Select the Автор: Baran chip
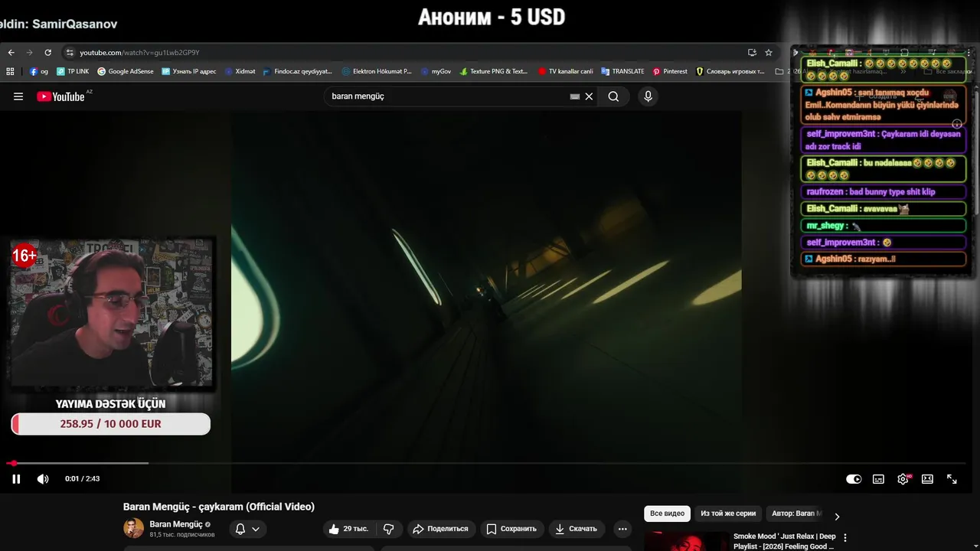This screenshot has height=551, width=980. pos(794,514)
